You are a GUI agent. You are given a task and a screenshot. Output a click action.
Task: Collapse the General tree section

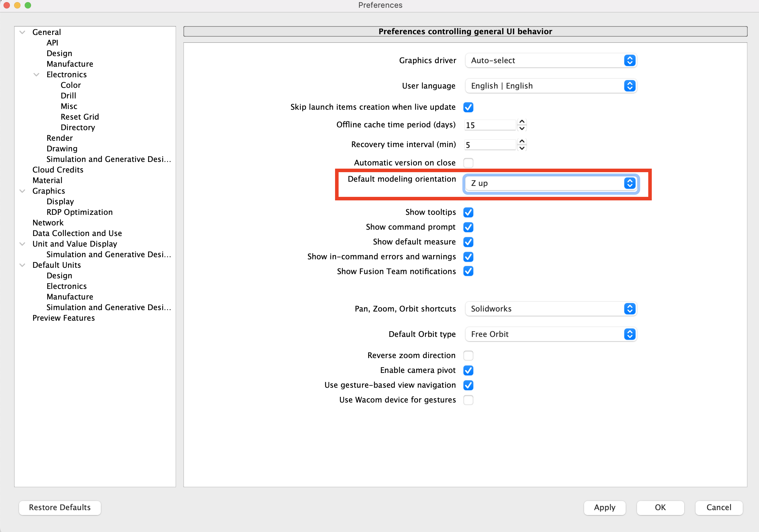(22, 32)
